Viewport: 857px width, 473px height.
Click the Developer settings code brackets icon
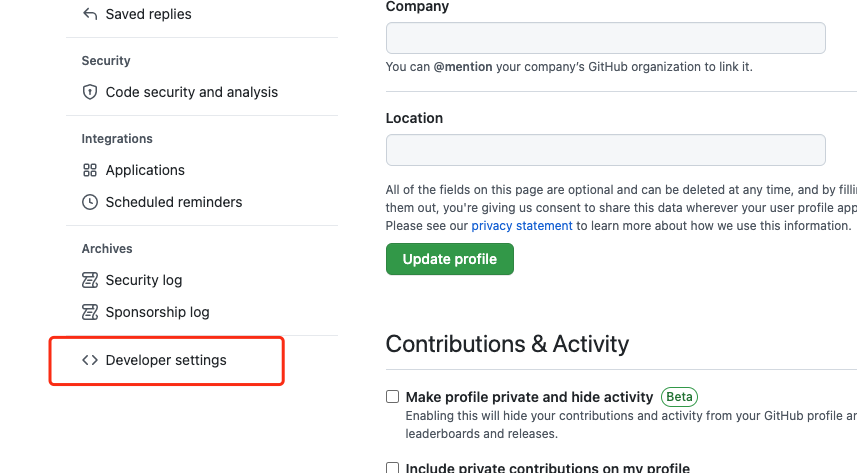(x=90, y=360)
